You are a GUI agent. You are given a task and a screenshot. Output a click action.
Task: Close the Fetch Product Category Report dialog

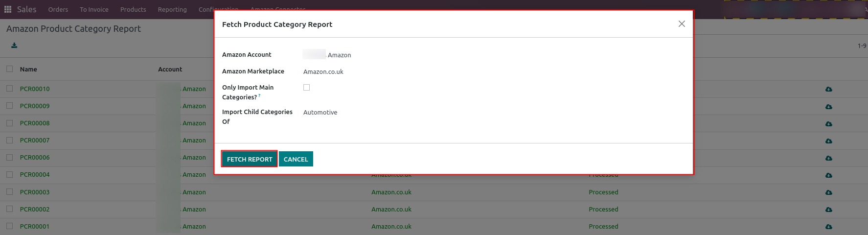click(x=682, y=24)
